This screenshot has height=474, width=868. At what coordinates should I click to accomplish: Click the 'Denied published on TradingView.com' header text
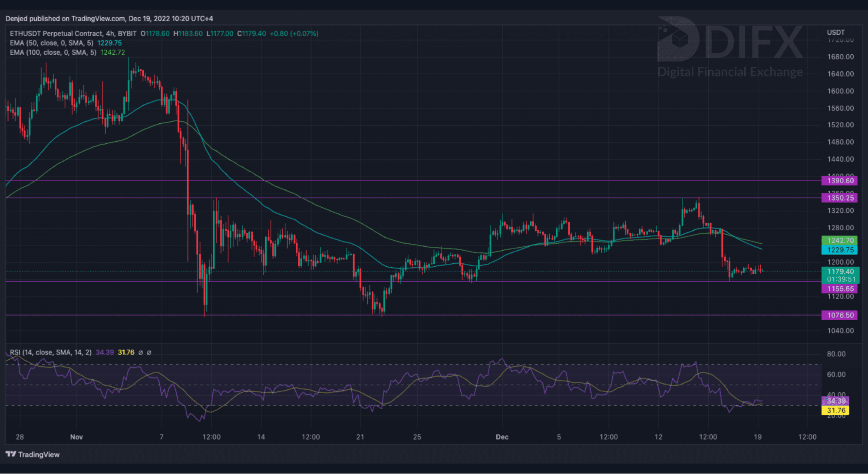(x=109, y=19)
